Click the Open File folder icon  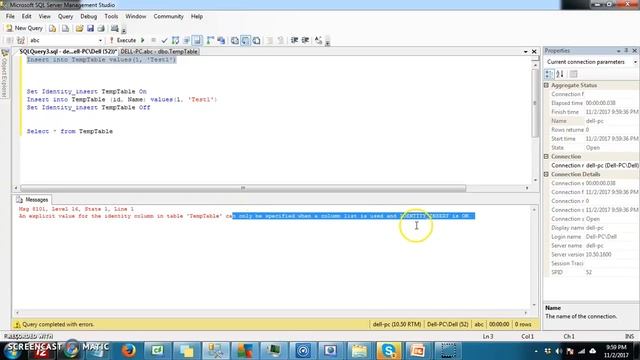click(79, 28)
